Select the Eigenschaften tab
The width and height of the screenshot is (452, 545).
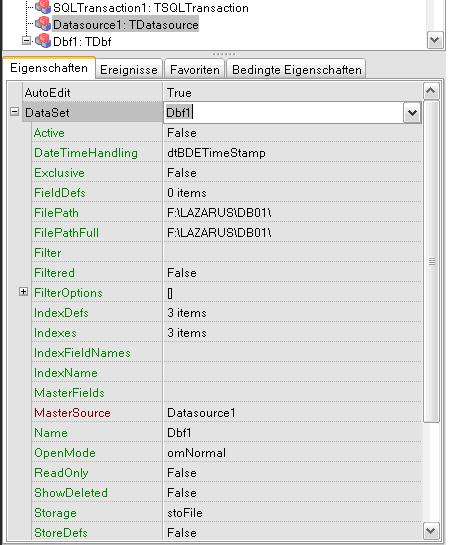pyautogui.click(x=49, y=68)
